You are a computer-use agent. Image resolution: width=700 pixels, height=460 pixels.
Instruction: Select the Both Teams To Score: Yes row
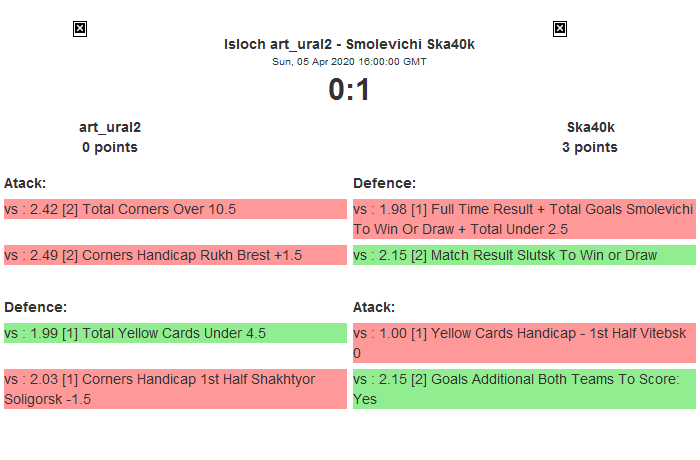pos(524,388)
